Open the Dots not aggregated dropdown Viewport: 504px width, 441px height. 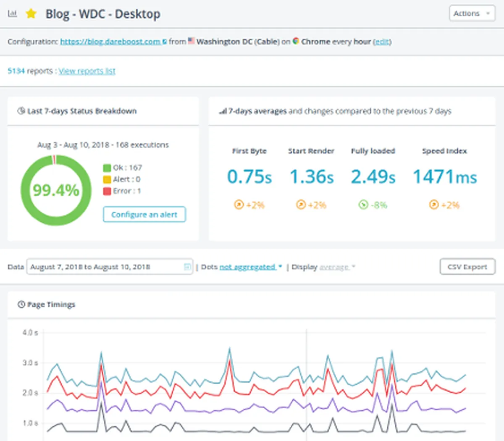251,267
